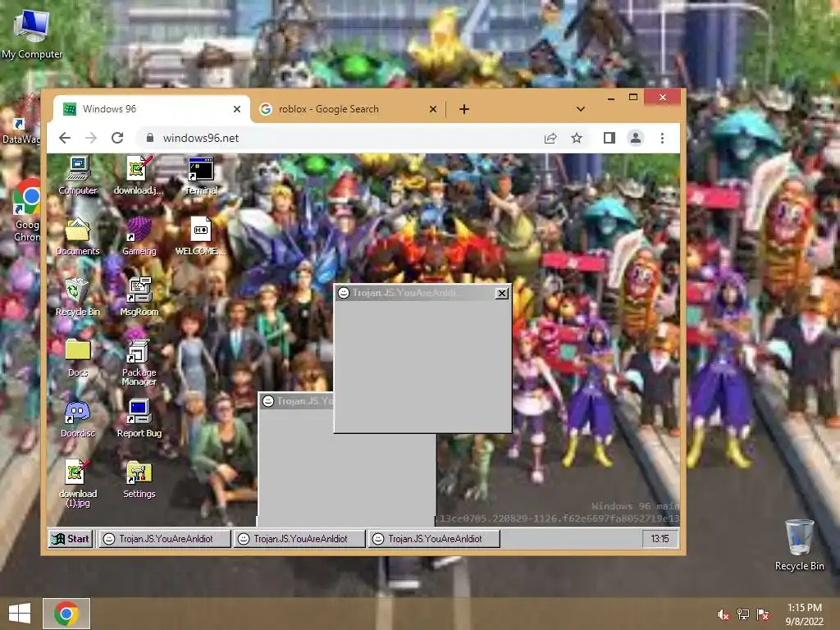Open Google Chrome desktop shortcut
This screenshot has height=630, width=840.
[x=27, y=209]
